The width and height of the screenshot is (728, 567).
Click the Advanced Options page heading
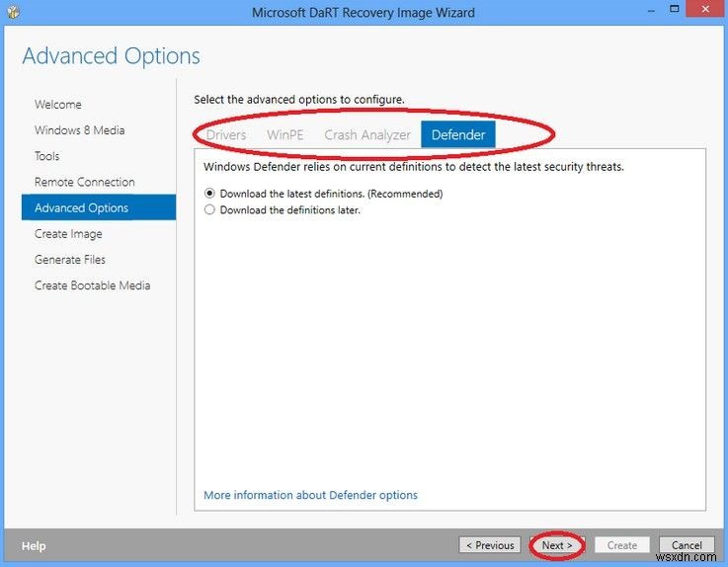111,55
